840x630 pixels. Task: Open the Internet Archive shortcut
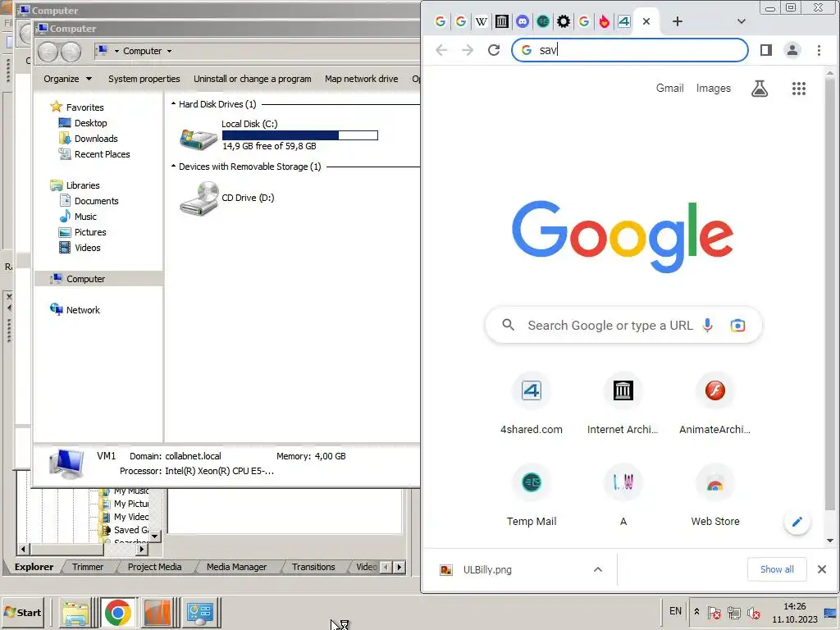click(623, 404)
